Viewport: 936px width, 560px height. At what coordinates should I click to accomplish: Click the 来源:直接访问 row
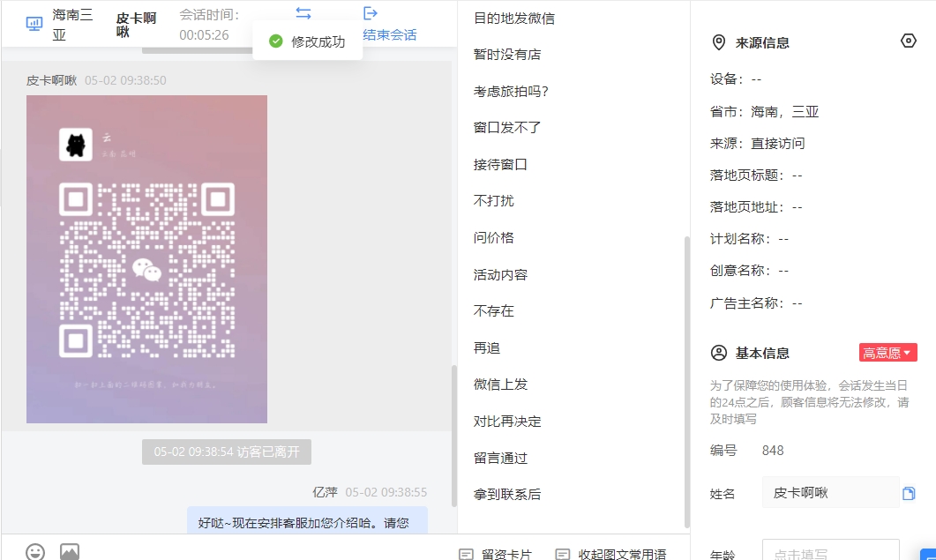(758, 143)
